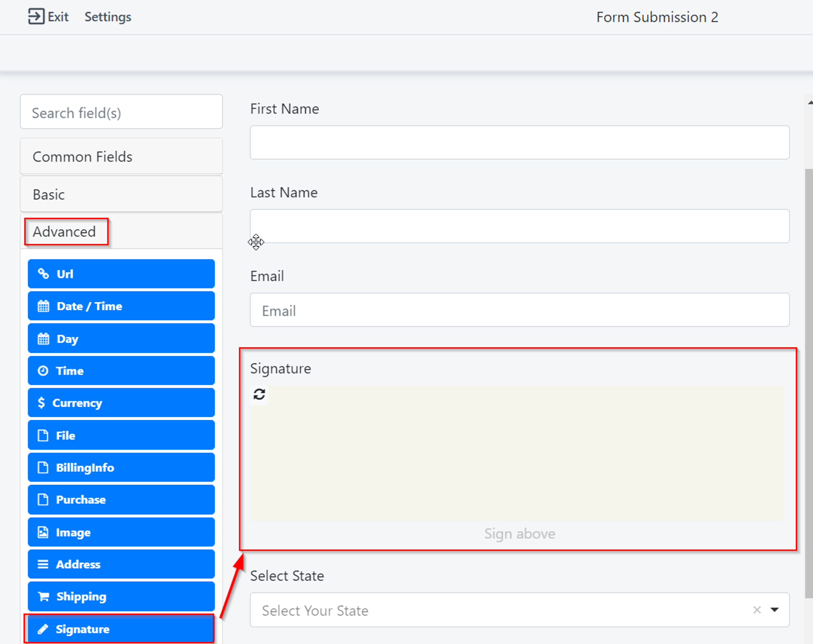The image size is (813, 644).
Task: Click the Exit arrow icon
Action: click(36, 17)
